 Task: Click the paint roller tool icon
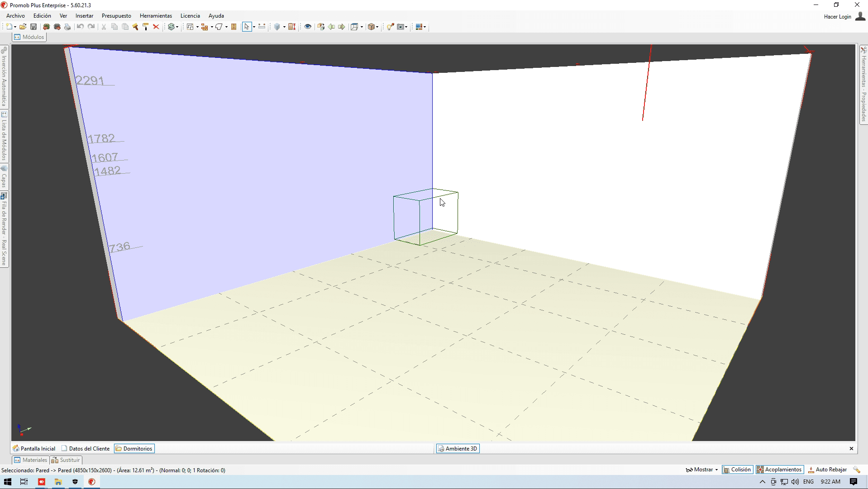(x=146, y=27)
